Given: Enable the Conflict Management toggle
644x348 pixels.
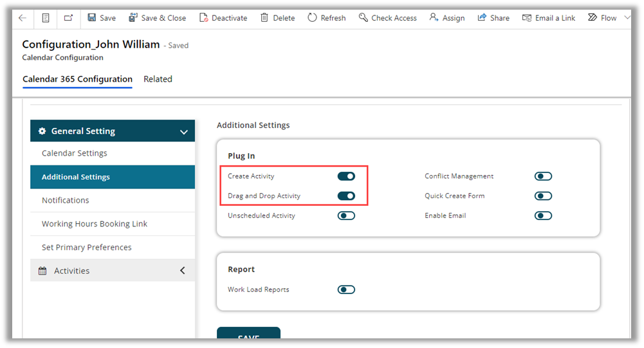Looking at the screenshot, I should pos(543,176).
